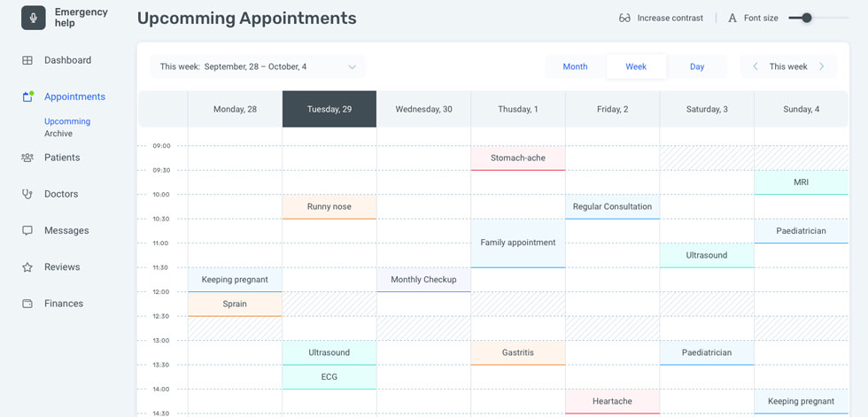
Task: Open Saturday Paediatrician appointment
Action: (x=707, y=353)
